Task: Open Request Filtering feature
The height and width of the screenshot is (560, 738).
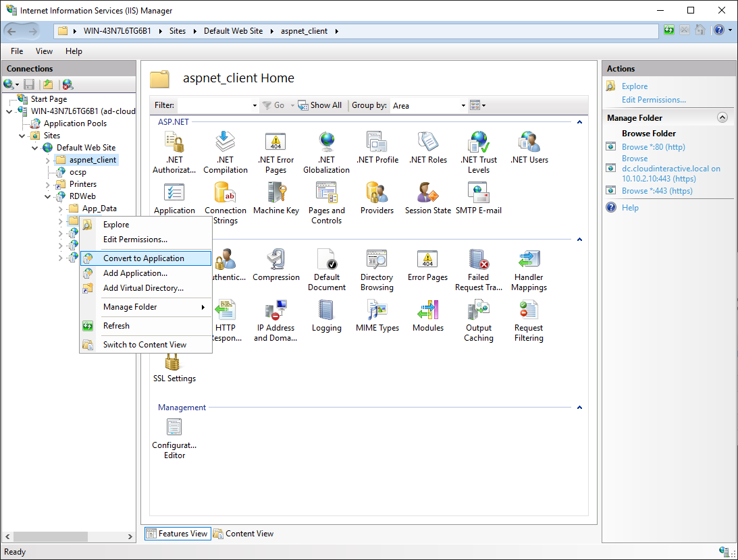Action: click(x=529, y=320)
